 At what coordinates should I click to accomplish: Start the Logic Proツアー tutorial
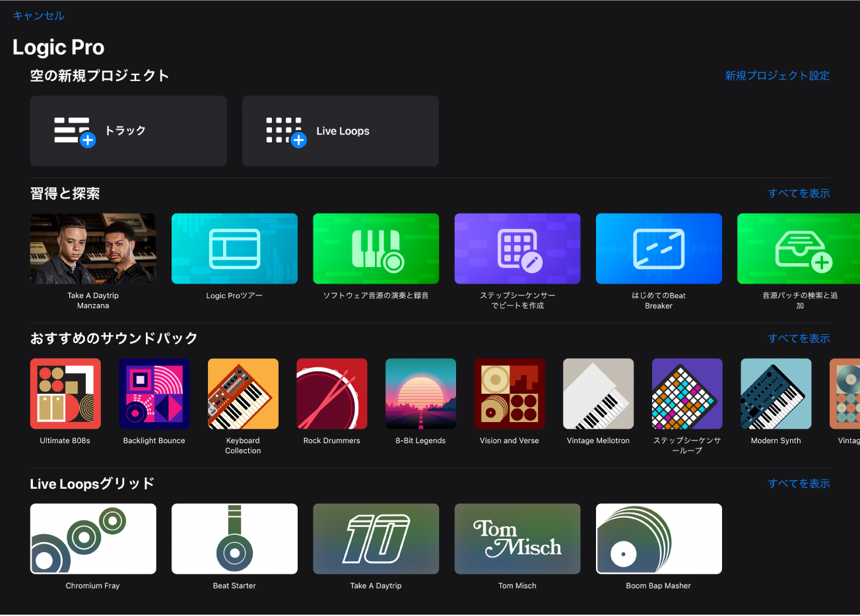coord(234,249)
